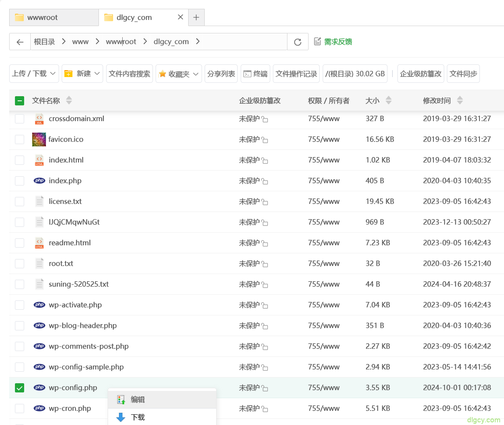Check the wp-cron.php checkbox
Viewport: 504px width, 425px height.
[x=20, y=409]
